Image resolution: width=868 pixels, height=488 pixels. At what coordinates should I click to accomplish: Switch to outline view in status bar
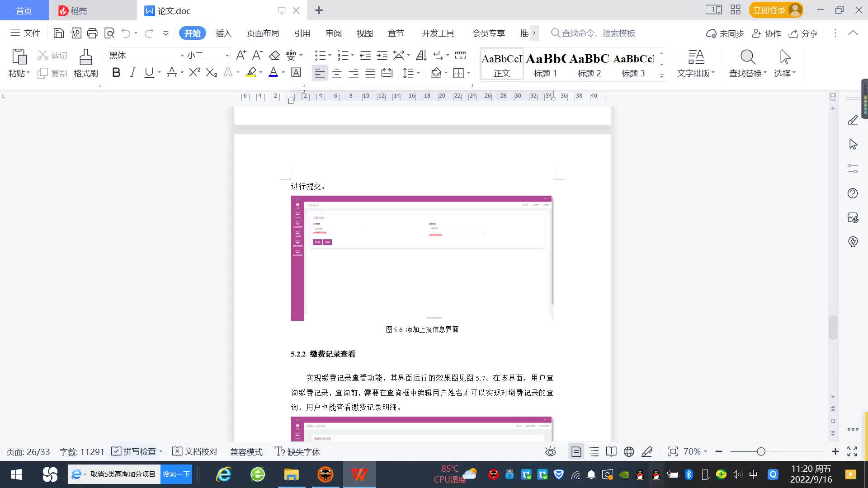(x=594, y=451)
